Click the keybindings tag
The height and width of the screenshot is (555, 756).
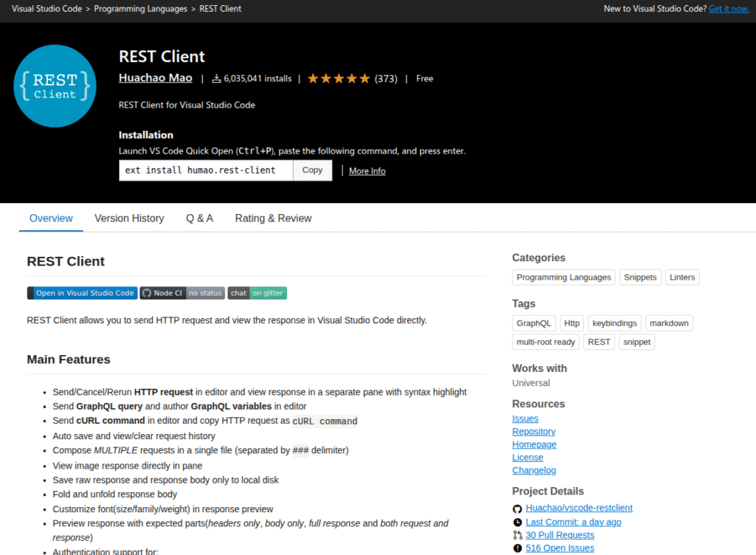pyautogui.click(x=615, y=323)
